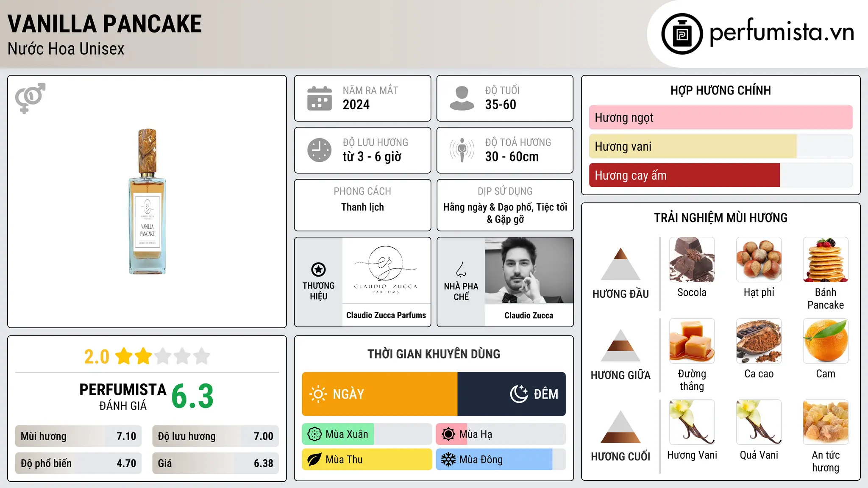Click the VANILLA PANCAKE title
Image resolution: width=868 pixels, height=488 pixels.
pos(105,24)
